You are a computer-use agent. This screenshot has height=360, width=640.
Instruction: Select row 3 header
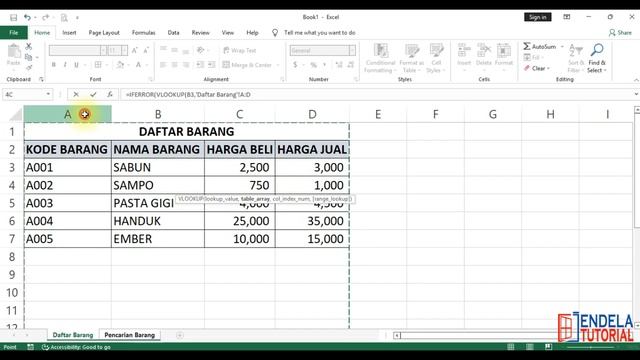pos(12,167)
